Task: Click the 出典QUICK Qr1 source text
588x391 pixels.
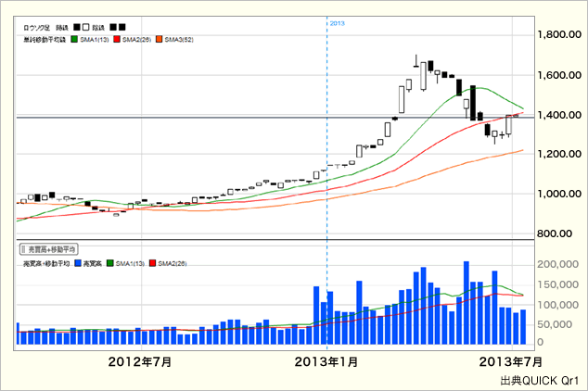Action: (539, 380)
